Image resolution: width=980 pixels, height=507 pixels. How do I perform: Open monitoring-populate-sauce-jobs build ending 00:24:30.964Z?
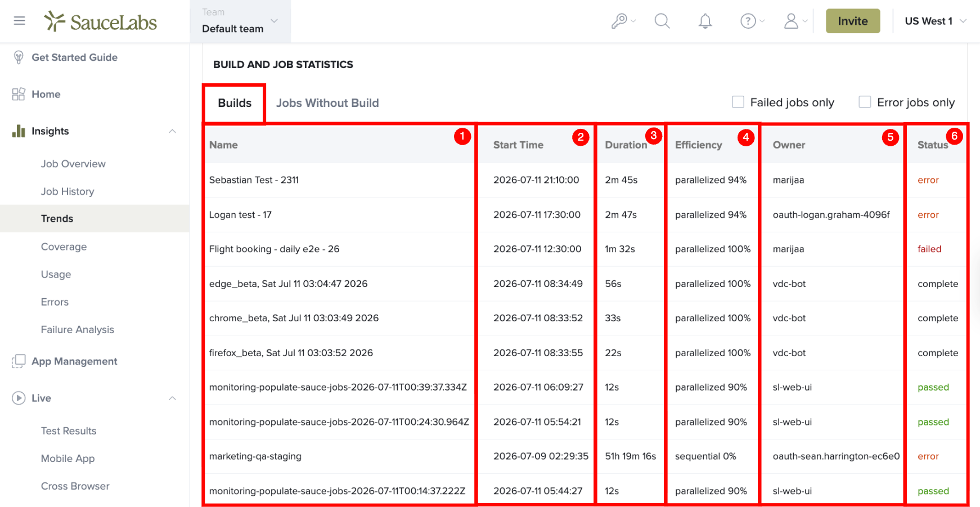[x=339, y=422]
